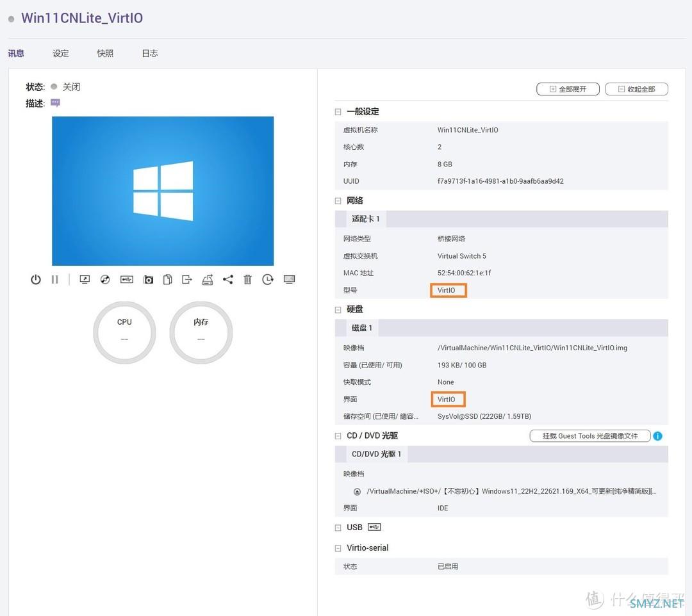This screenshot has width=692, height=616.
Task: Click the 收起全部 button
Action: pos(636,89)
